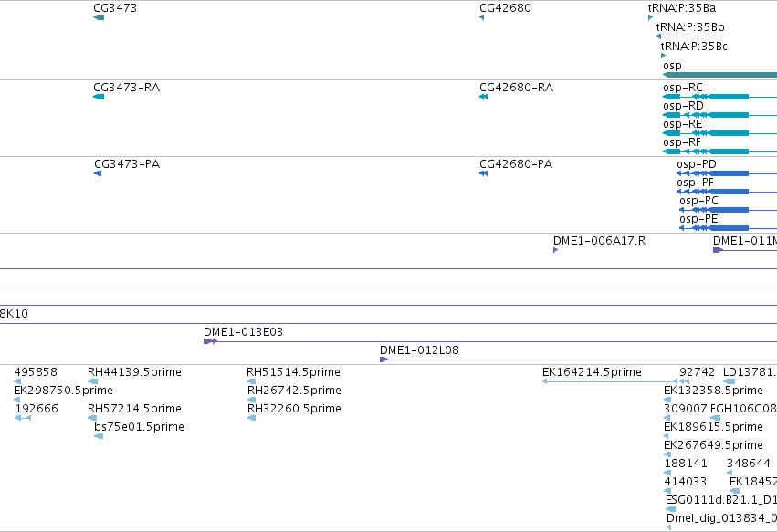
Task: Click the RH57214.5prime EST label
Action: (x=134, y=409)
